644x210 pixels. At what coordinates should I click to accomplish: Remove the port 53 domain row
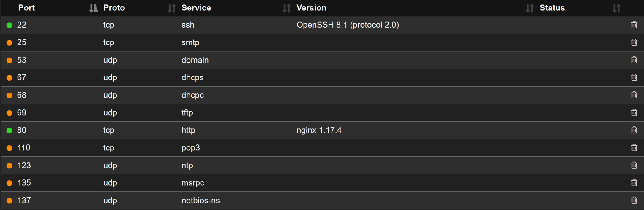634,60
